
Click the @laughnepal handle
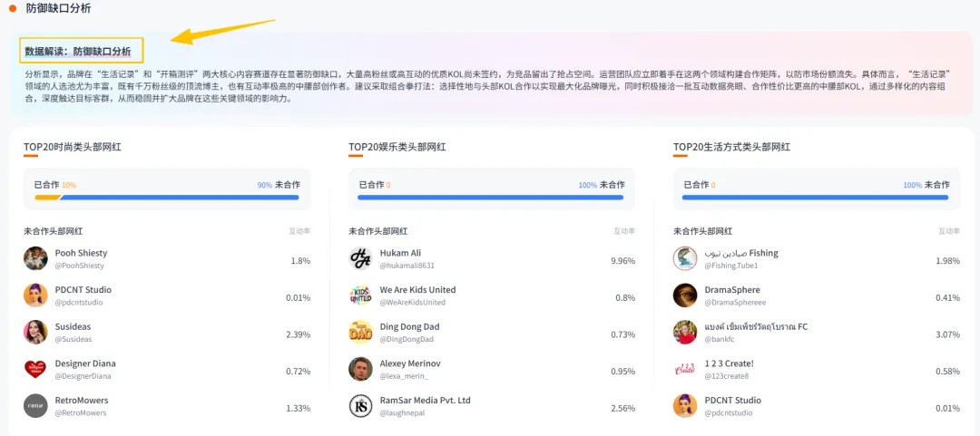click(404, 413)
